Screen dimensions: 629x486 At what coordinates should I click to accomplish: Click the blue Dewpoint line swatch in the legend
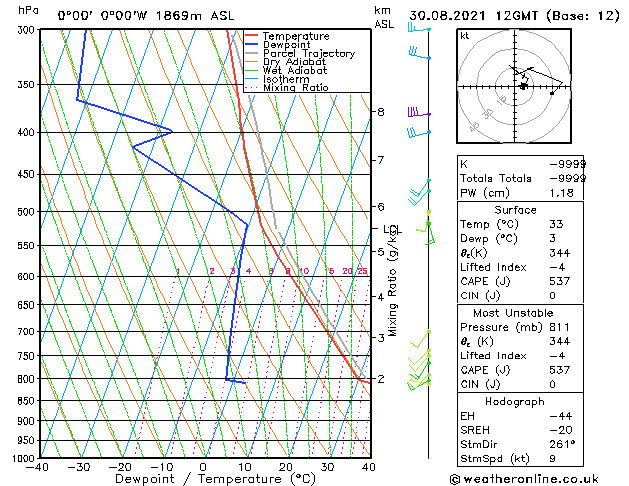[x=251, y=45]
